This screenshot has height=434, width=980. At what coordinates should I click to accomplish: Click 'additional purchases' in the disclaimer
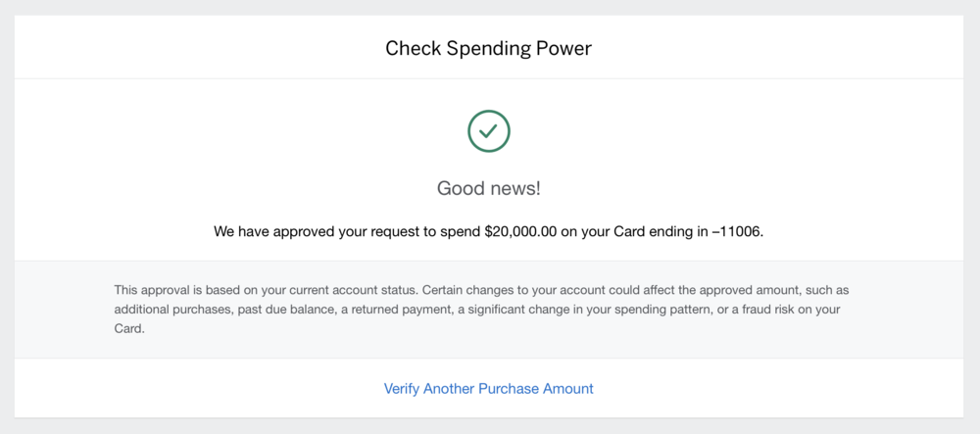coord(173,310)
